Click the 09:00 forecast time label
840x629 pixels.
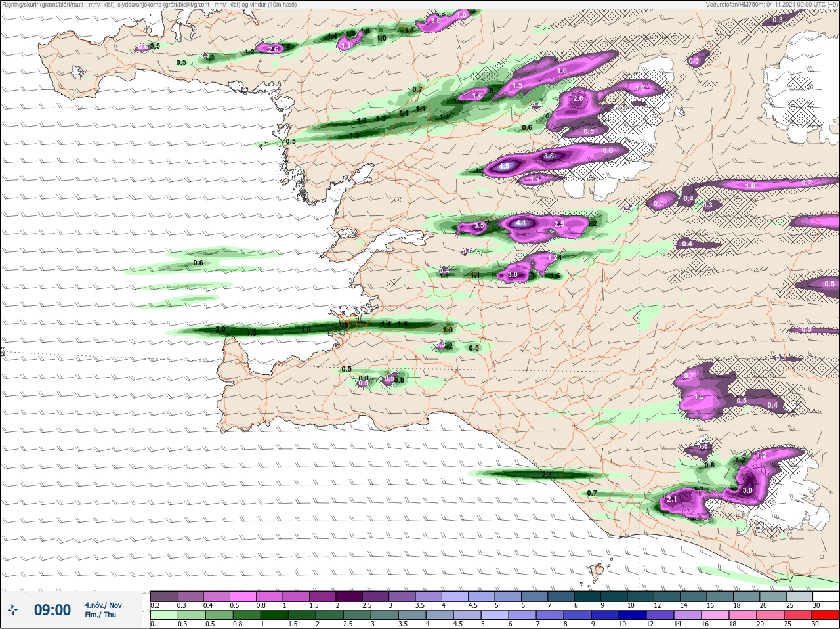[52, 611]
